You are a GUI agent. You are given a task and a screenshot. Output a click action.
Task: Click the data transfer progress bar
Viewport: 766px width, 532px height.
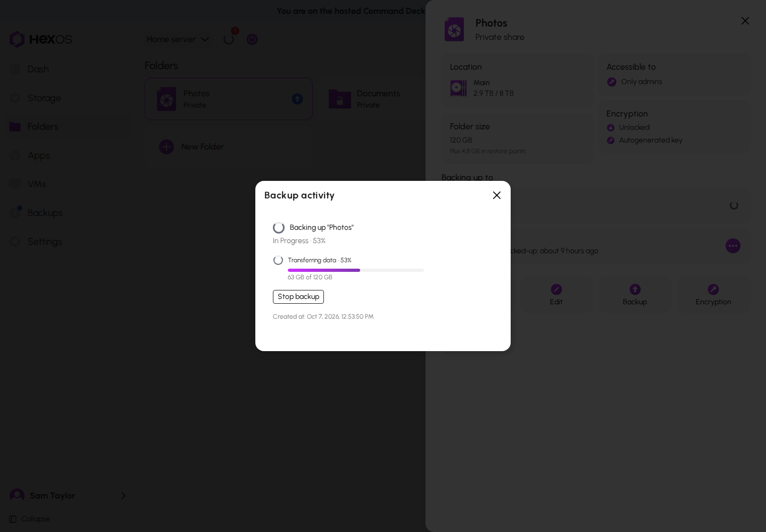pyautogui.click(x=356, y=270)
